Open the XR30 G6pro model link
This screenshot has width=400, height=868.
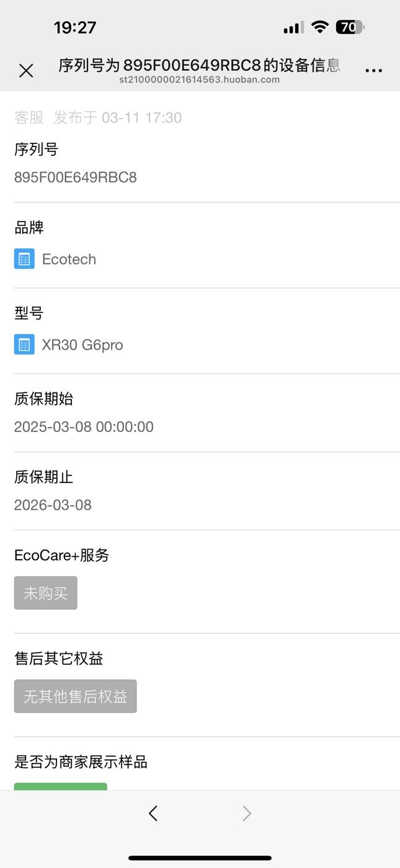pyautogui.click(x=82, y=345)
